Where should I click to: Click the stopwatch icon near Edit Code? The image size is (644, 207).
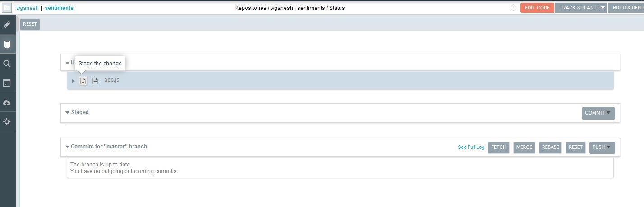(513, 8)
